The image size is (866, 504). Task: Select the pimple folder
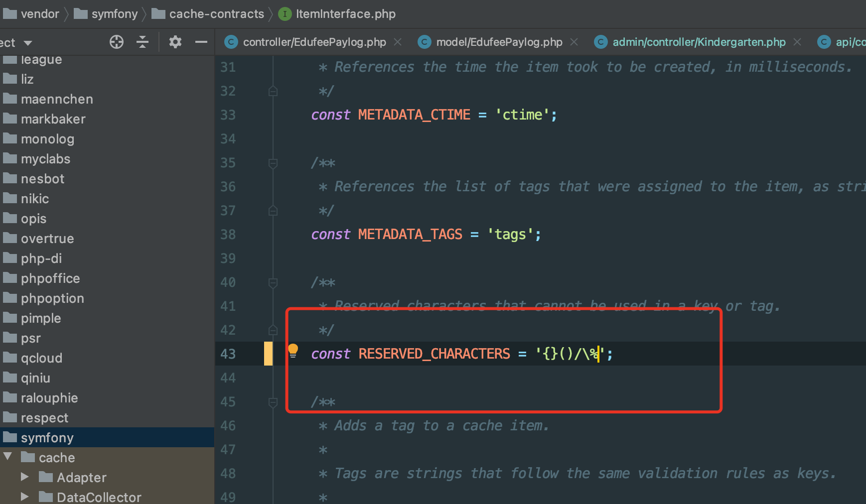tap(107, 318)
